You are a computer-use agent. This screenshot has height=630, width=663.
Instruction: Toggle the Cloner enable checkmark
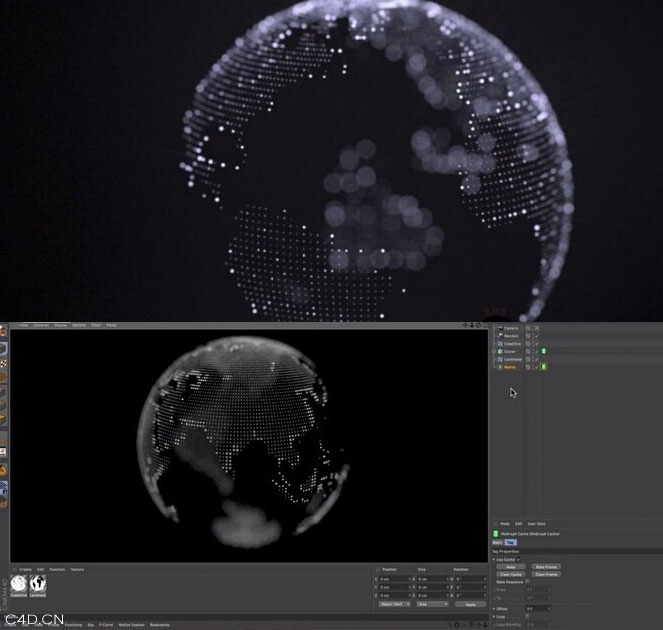(537, 351)
